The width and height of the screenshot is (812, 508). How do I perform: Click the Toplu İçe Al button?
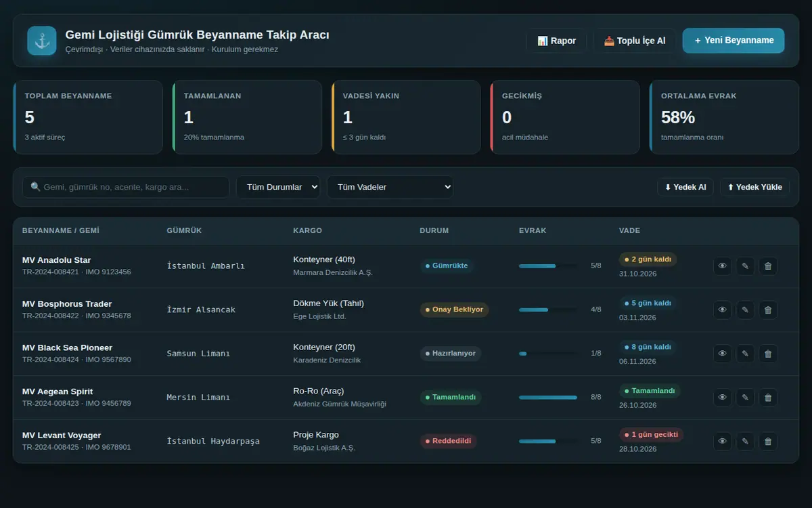pos(635,41)
